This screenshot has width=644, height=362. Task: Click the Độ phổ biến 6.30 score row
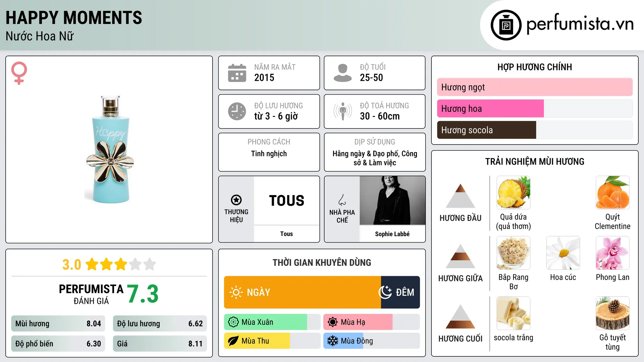point(58,344)
